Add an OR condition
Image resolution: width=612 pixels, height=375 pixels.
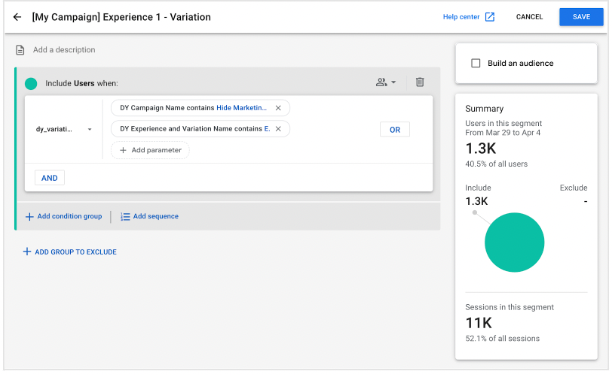tap(395, 130)
